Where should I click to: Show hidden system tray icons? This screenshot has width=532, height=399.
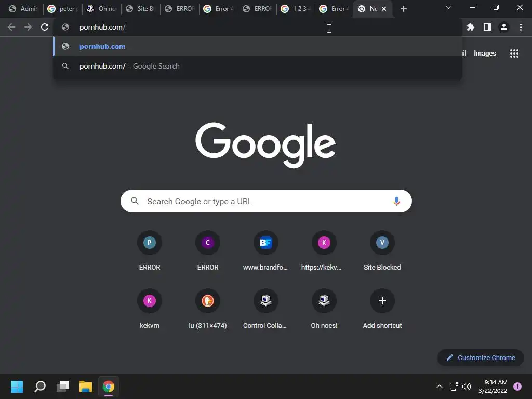pos(440,387)
